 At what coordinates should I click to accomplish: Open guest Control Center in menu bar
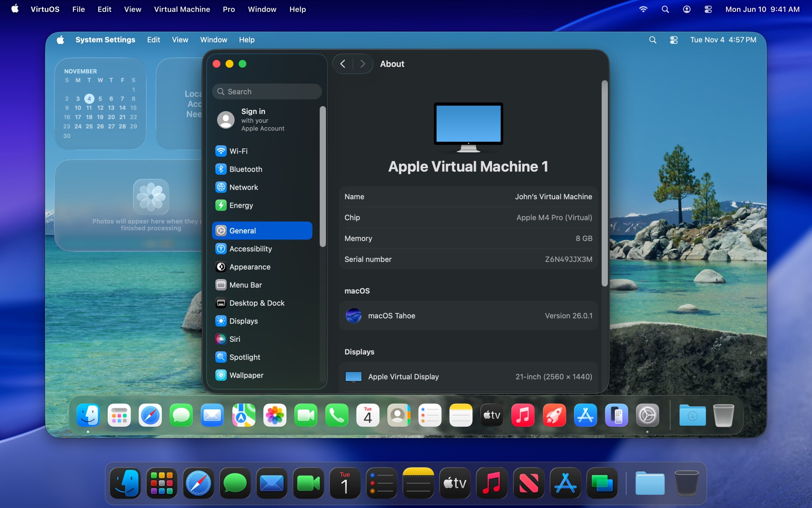(674, 40)
